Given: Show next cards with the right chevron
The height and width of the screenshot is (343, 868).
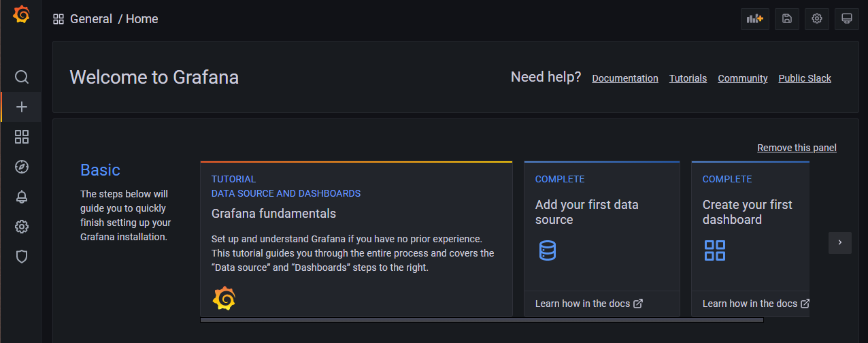Looking at the screenshot, I should point(840,242).
